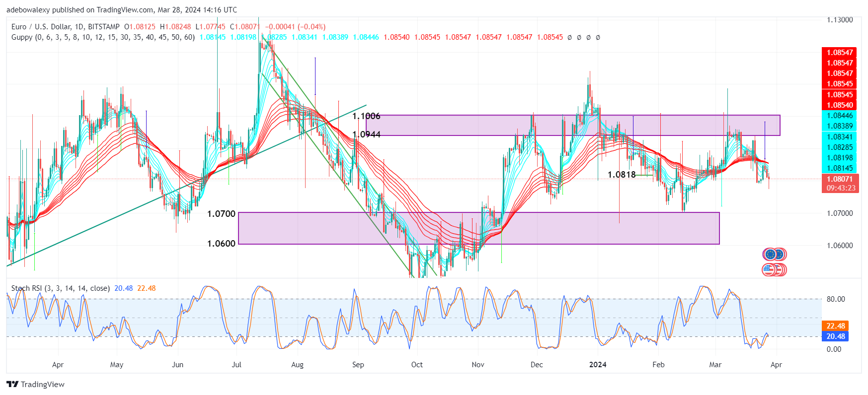Screen dimensions: 868x395
Task: Click the 1.0700 zone label on chart
Action: tap(221, 214)
